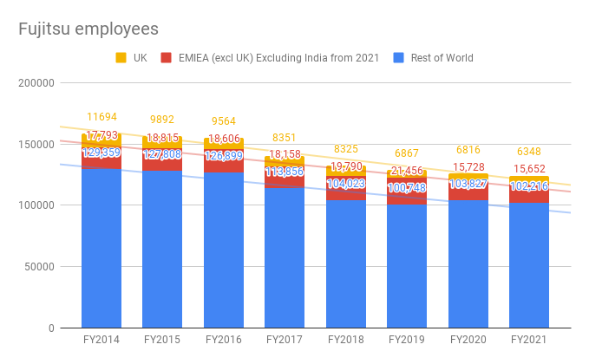Select the 'Rest of World' legend label
Viewport: 589px width, 364px height.
[442, 58]
